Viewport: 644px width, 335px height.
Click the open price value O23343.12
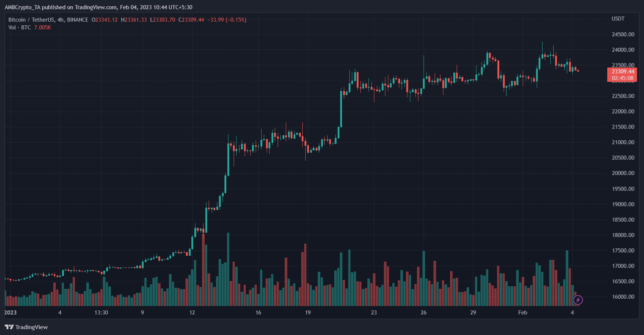105,20
